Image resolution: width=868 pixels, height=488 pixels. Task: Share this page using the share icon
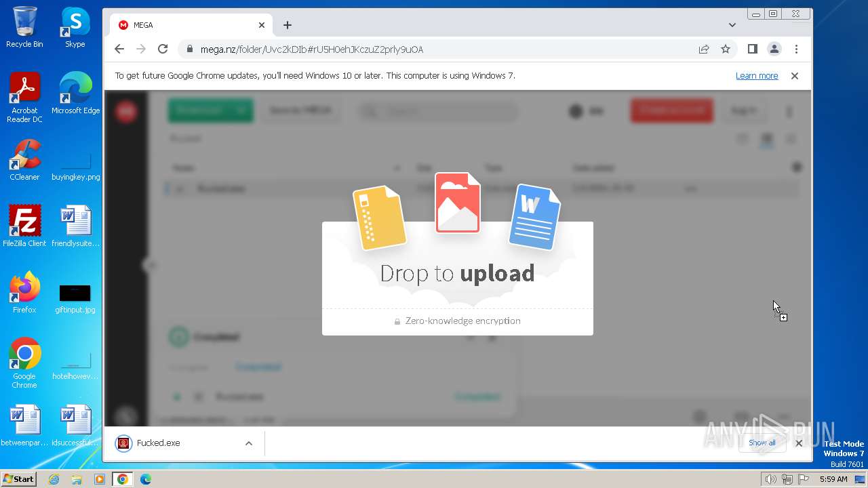[704, 49]
